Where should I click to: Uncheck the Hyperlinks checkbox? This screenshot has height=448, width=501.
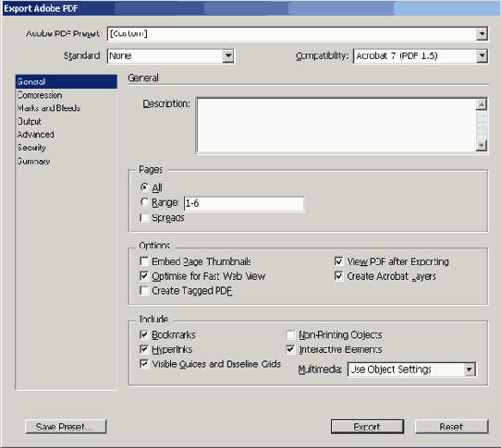tap(144, 349)
